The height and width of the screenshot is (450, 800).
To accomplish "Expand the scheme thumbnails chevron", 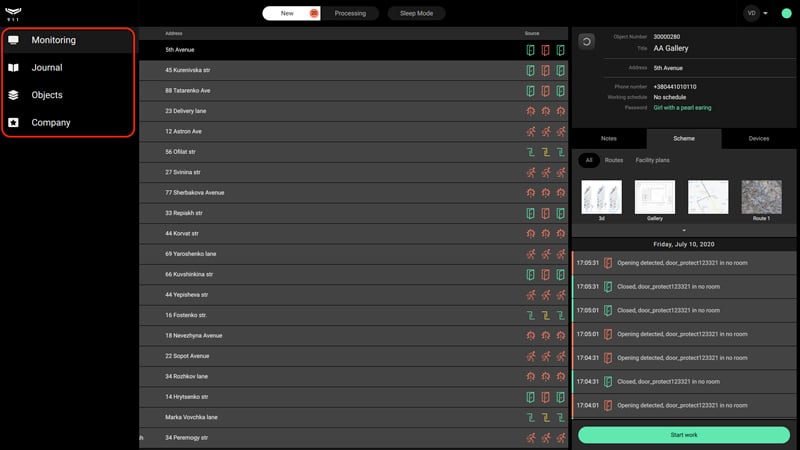I will pos(684,231).
